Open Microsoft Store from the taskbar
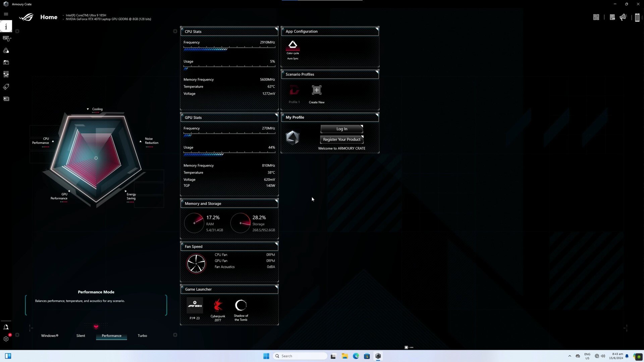This screenshot has width=644, height=362. pyautogui.click(x=367, y=356)
